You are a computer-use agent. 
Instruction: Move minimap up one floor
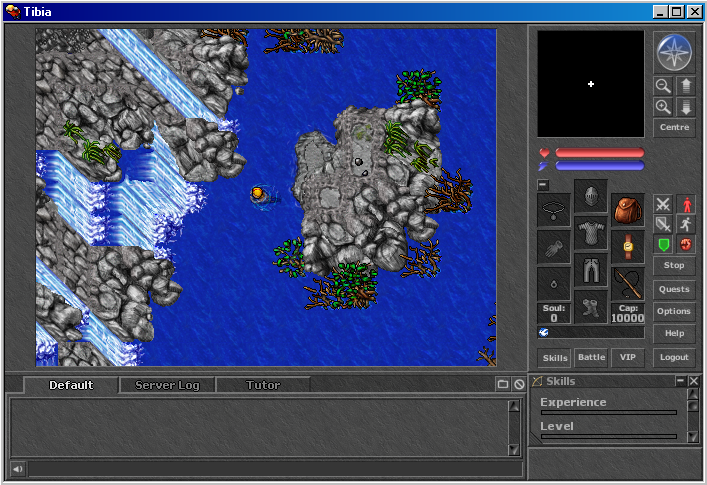coord(686,87)
